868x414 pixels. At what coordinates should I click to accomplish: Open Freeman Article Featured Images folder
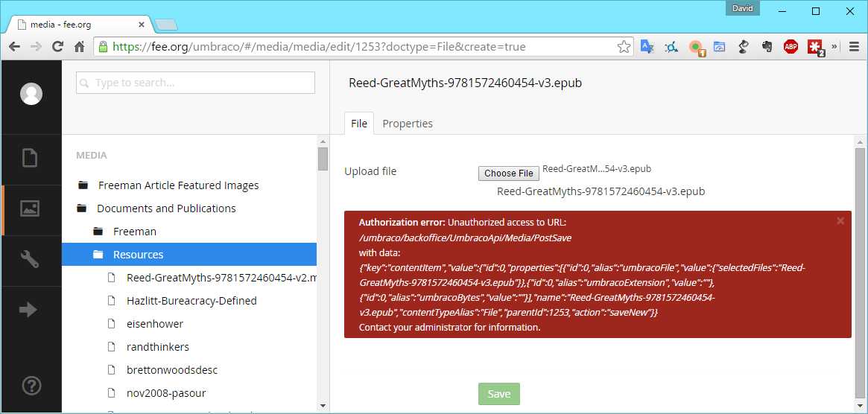point(178,185)
